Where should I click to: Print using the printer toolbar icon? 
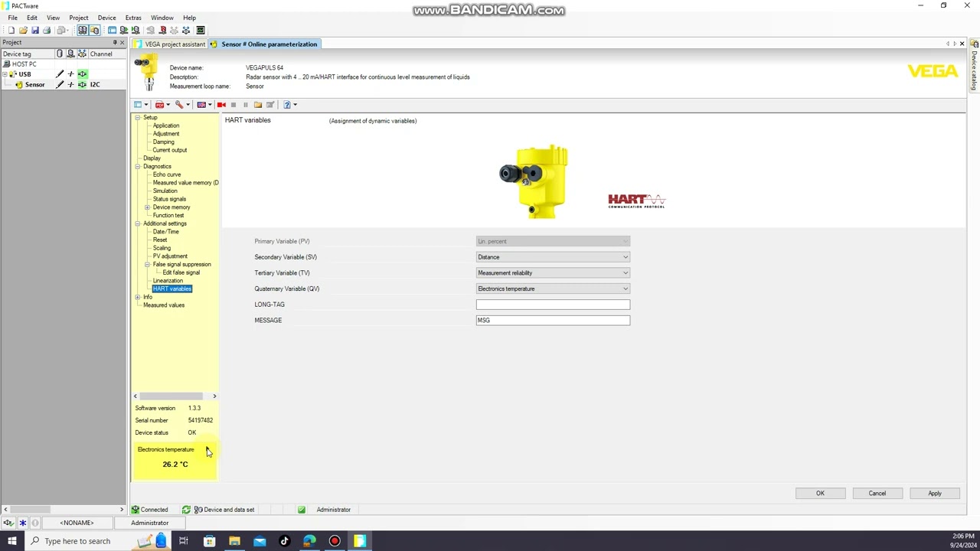point(47,31)
